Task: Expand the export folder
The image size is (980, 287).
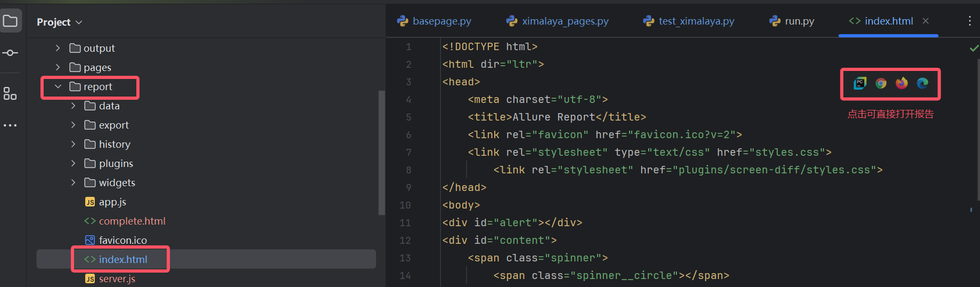Action: (x=73, y=125)
